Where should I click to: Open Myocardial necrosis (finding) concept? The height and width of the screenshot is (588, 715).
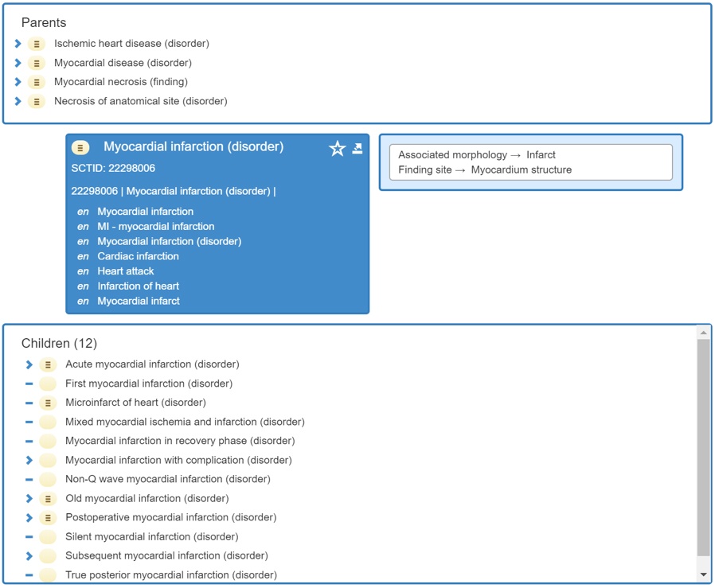tap(121, 82)
